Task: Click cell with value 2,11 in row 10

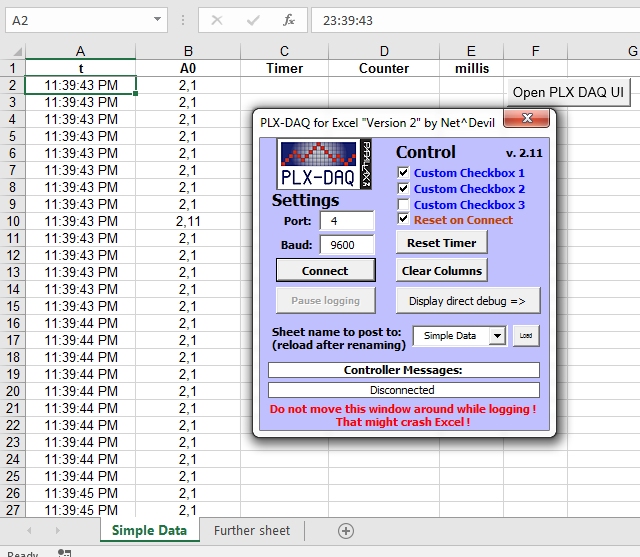Action: pos(188,221)
